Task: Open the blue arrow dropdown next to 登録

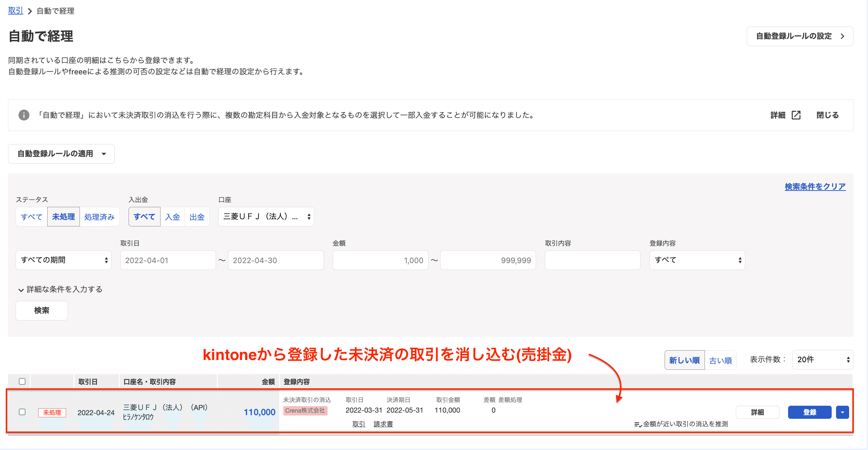Action: pyautogui.click(x=843, y=412)
